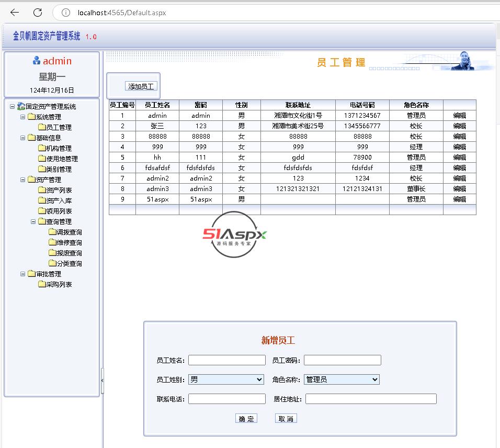500x448 pixels.
Task: Click 编辑 link for employee 张三
Action: pos(459,126)
